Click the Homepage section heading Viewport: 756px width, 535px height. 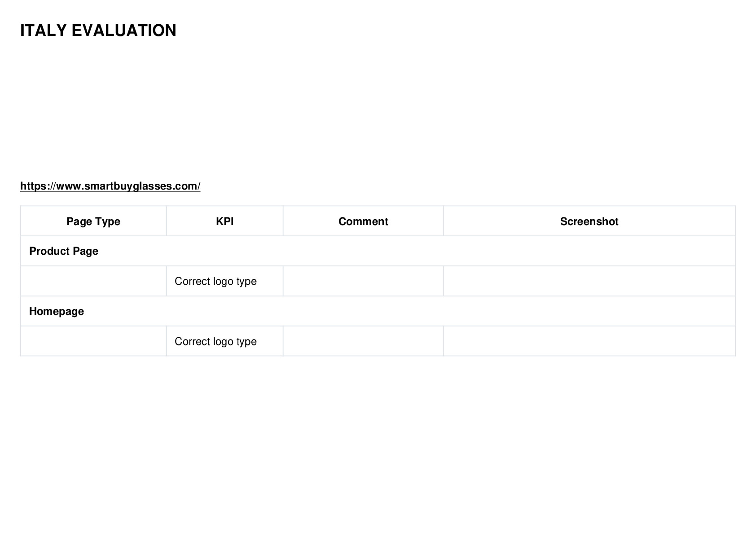point(57,311)
